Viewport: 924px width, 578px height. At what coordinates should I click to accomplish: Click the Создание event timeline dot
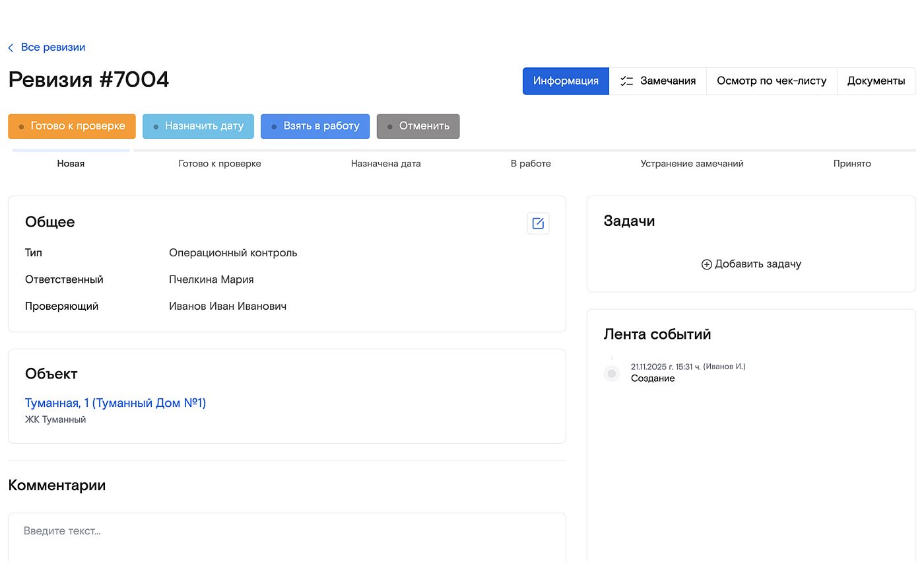pyautogui.click(x=612, y=374)
